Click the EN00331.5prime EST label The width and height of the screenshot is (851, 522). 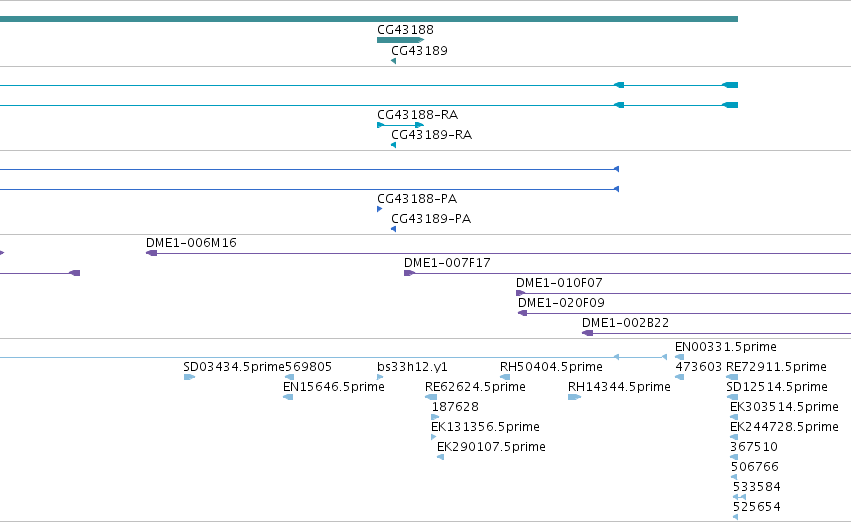[x=726, y=347]
